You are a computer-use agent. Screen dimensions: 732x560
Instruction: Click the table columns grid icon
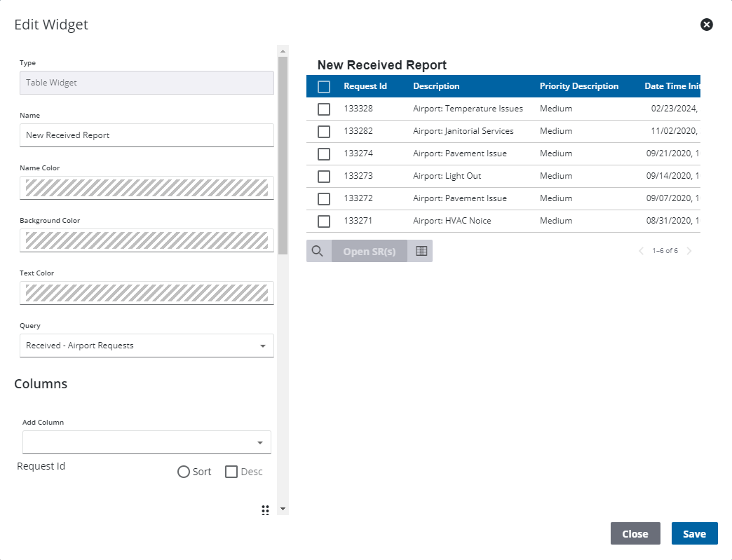[421, 251]
